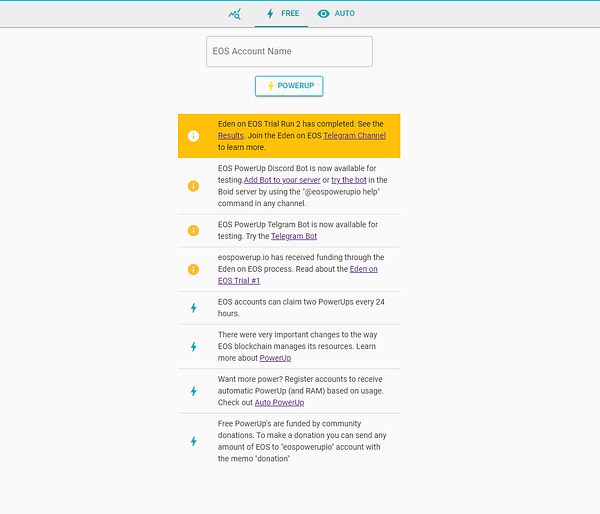Click text 'EOS PowerUp Discord Bot is now available'

pyautogui.click(x=292, y=168)
